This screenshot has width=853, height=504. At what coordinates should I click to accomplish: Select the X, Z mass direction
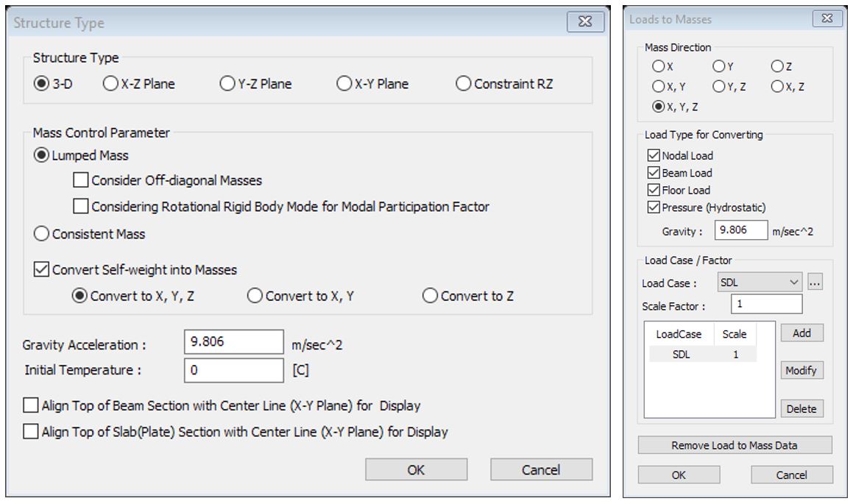click(x=777, y=86)
